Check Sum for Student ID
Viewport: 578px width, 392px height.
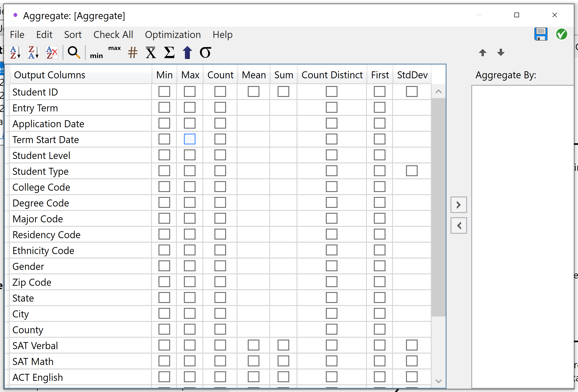point(283,92)
